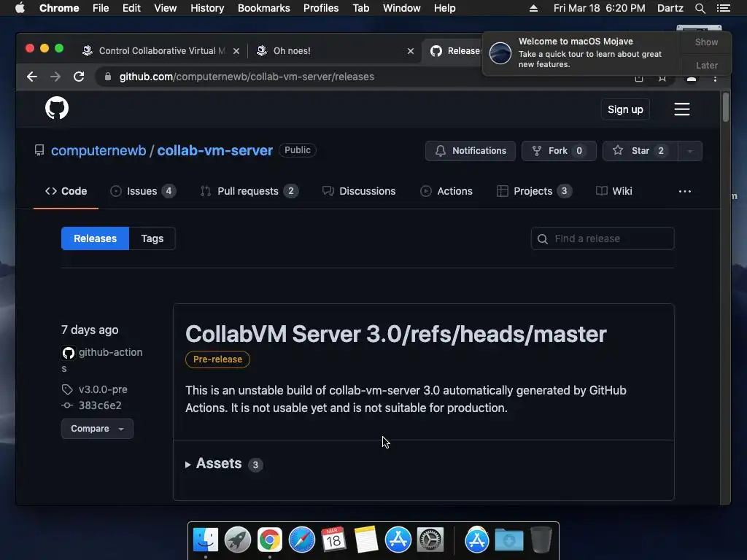Open the Issues tab
Viewport: 747px width, 560px height.
click(x=143, y=192)
